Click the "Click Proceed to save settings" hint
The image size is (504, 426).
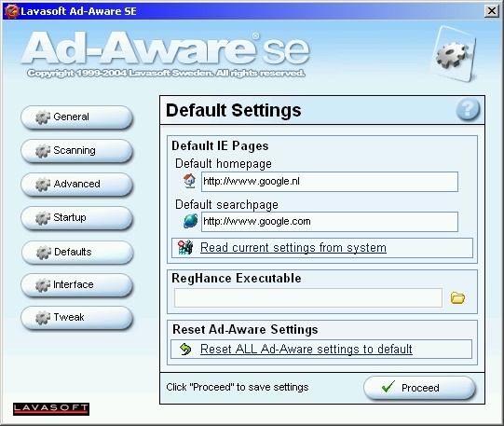coord(238,387)
